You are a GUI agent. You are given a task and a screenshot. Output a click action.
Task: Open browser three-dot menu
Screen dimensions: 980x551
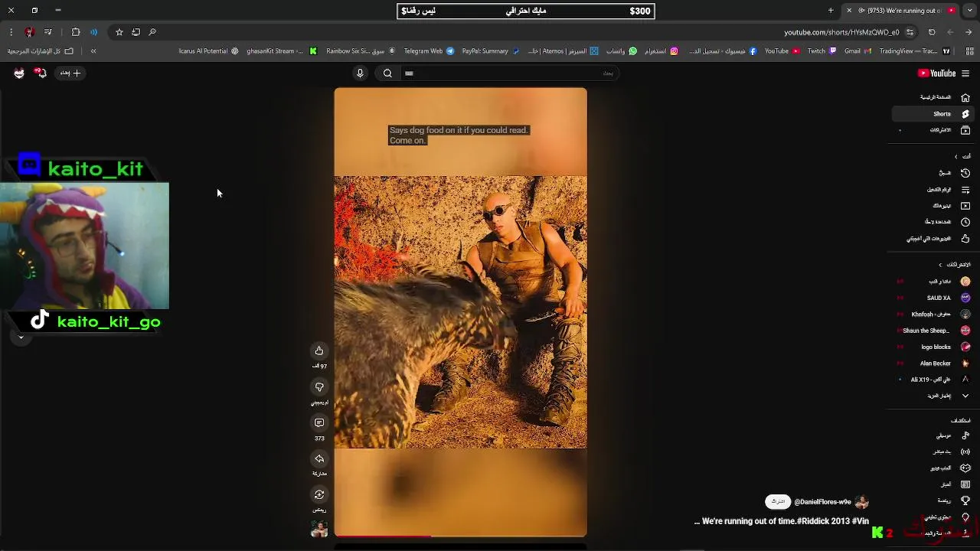click(11, 32)
